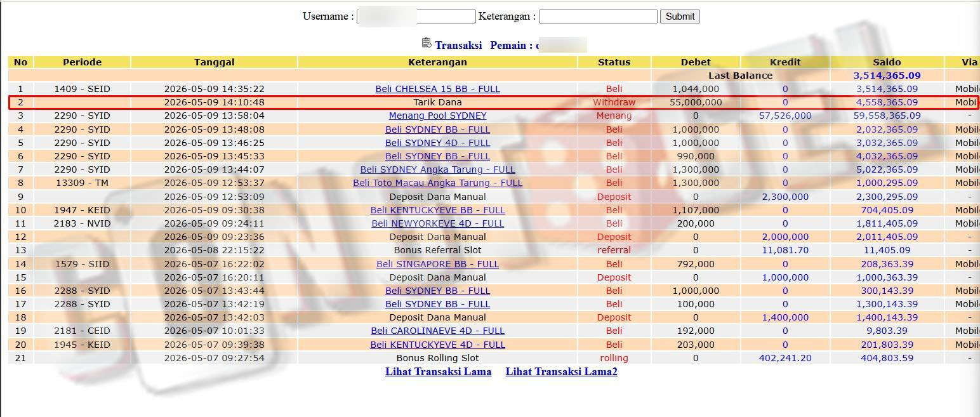Focus the Username input field
The height and width of the screenshot is (417, 980).
[416, 17]
